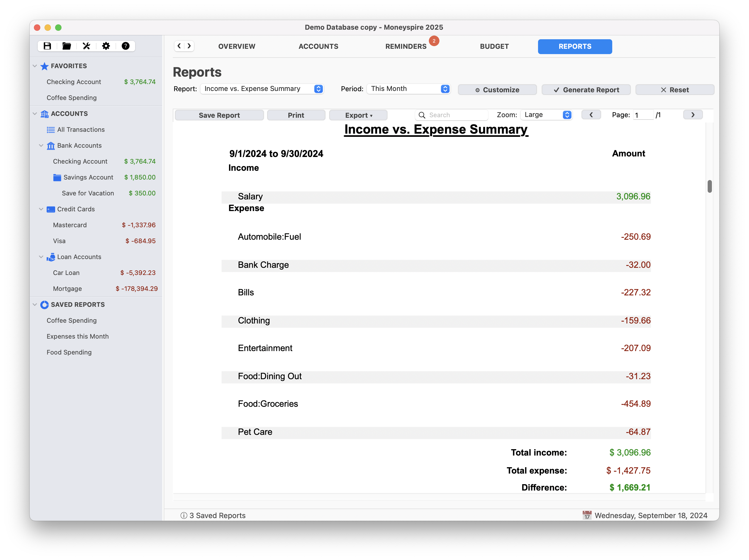Go back with the navigation arrow
749x560 pixels.
tap(179, 46)
